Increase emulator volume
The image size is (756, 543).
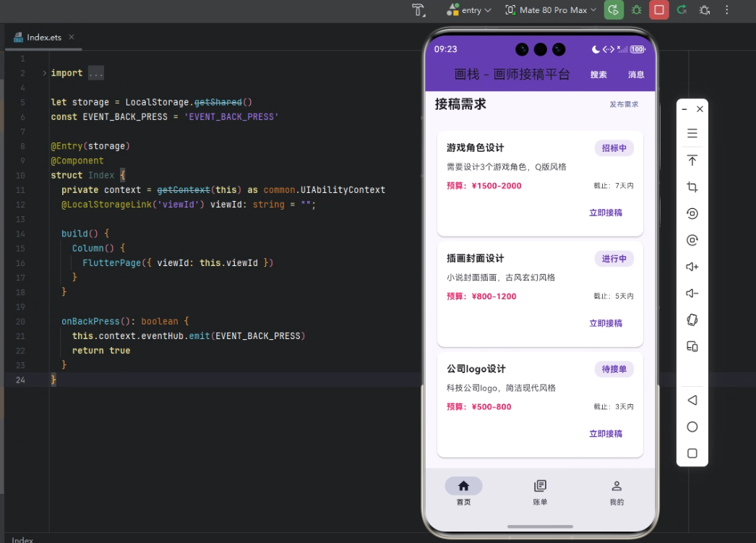(x=692, y=266)
